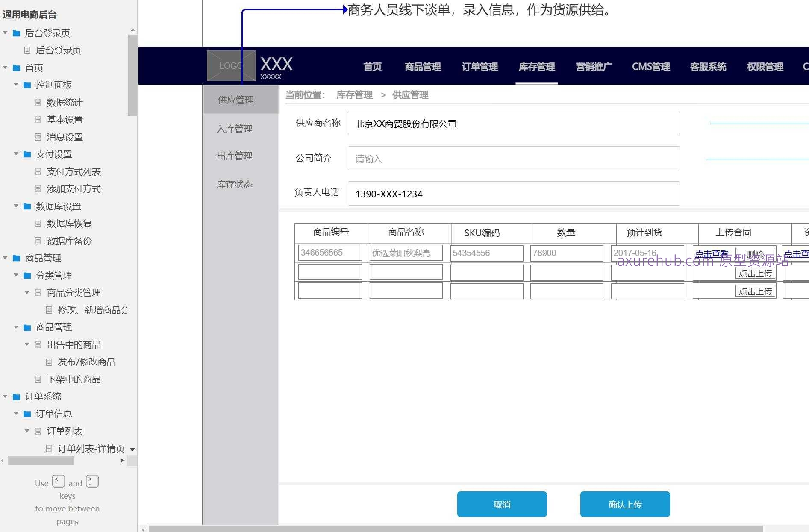
Task: Click the page icon next to 数据库备份
Action: click(x=38, y=241)
